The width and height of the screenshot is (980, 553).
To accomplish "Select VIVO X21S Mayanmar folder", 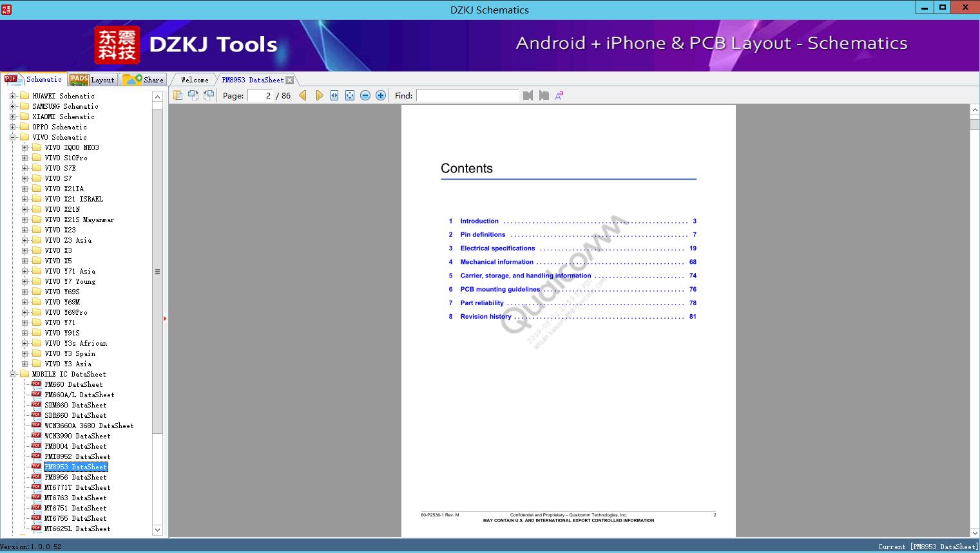I will [x=79, y=220].
